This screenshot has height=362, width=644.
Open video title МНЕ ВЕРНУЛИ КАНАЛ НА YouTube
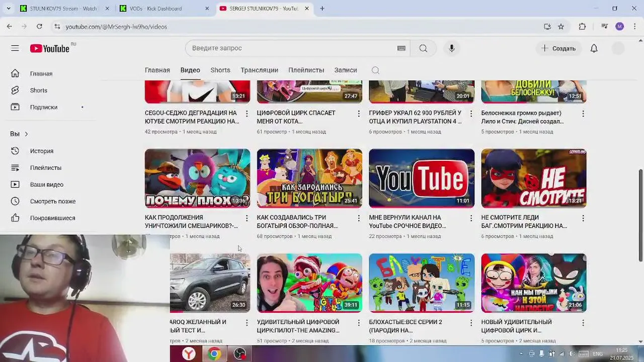tap(408, 222)
